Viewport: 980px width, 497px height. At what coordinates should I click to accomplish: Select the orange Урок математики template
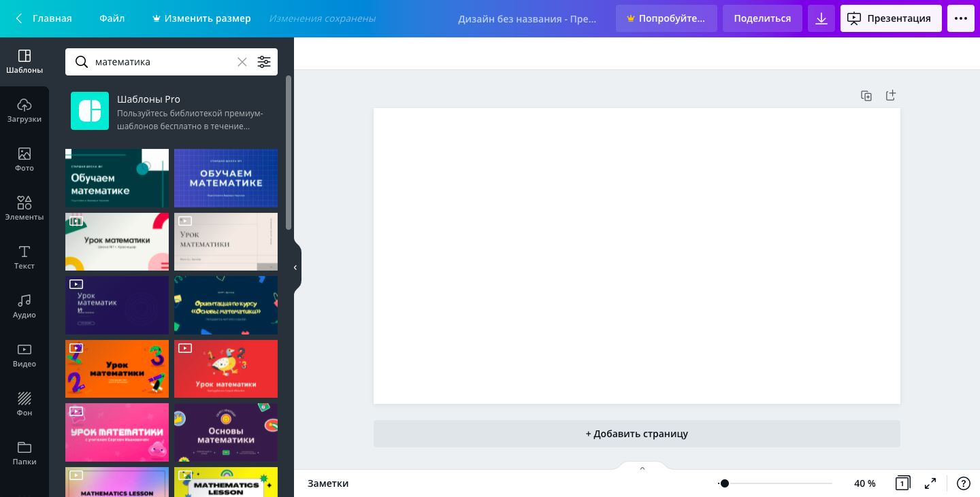click(117, 369)
